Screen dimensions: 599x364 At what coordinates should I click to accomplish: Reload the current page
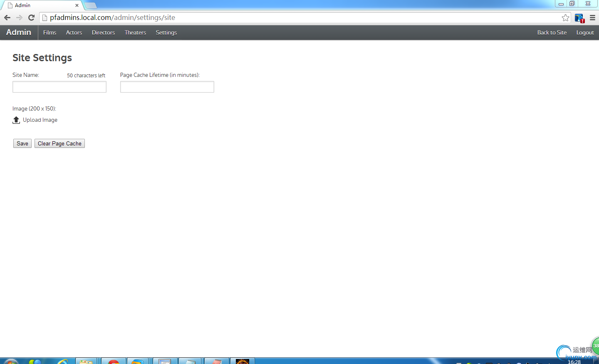point(31,17)
